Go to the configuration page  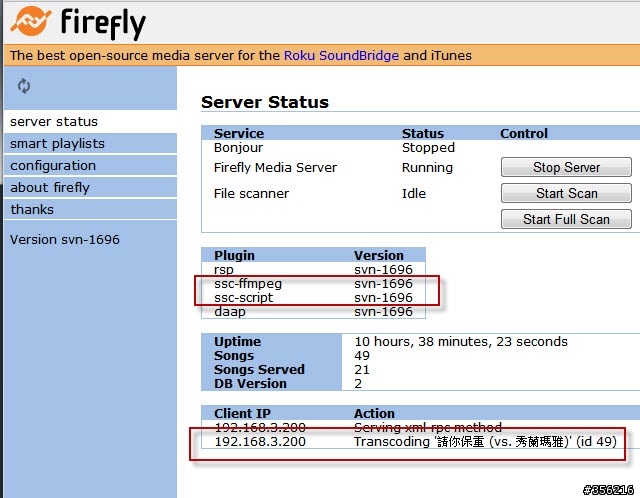90,166
